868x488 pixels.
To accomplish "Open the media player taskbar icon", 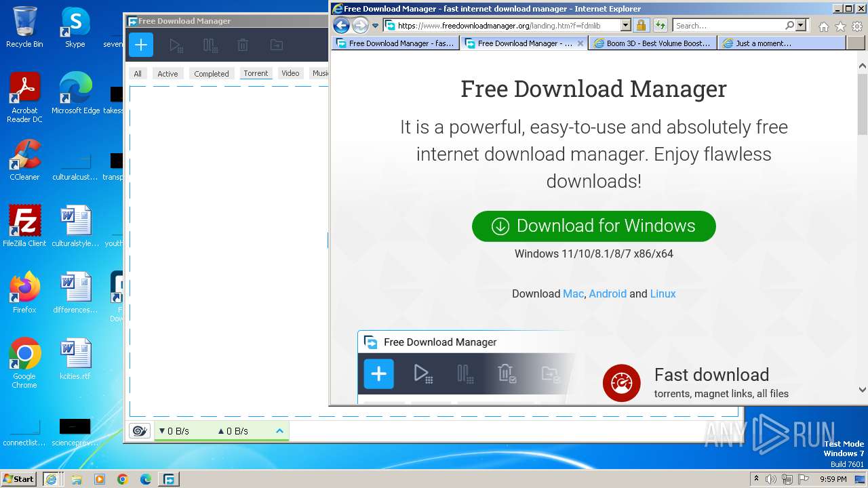I will [x=100, y=479].
